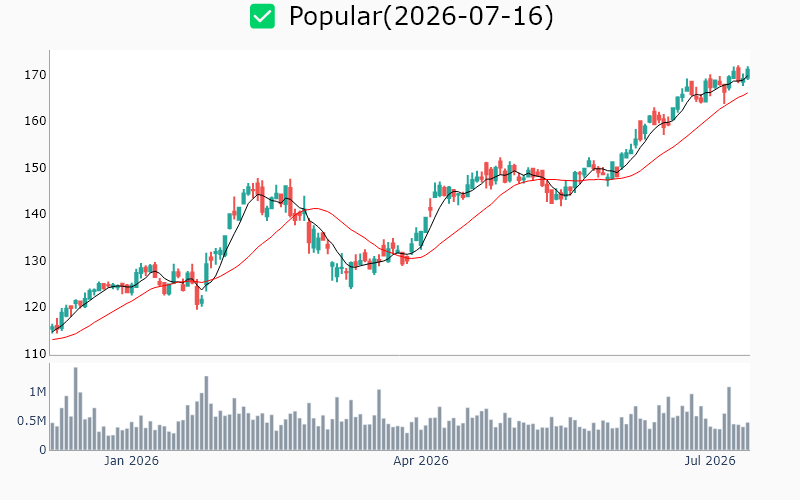Click the 130 price axis label
The image size is (800, 500).
[x=35, y=261]
